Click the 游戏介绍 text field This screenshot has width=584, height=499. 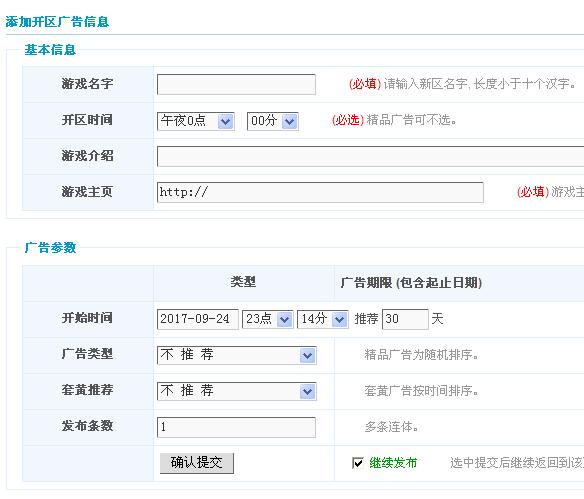(x=371, y=156)
